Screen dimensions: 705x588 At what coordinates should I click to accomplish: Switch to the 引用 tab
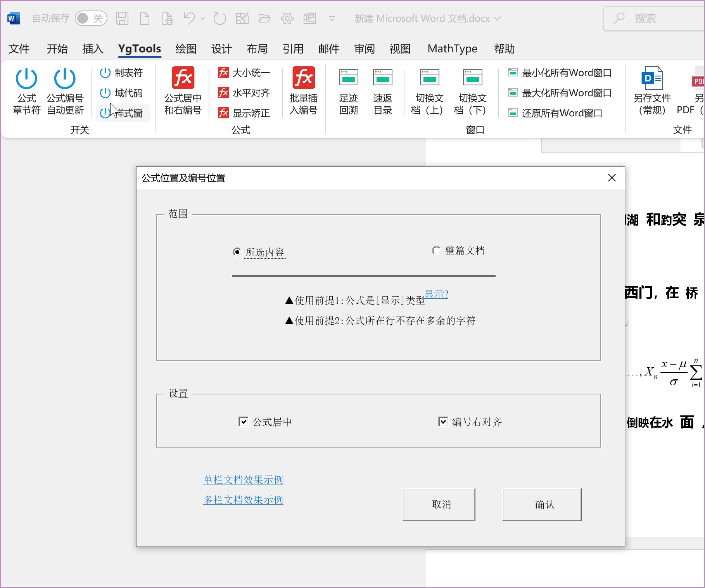pyautogui.click(x=293, y=49)
